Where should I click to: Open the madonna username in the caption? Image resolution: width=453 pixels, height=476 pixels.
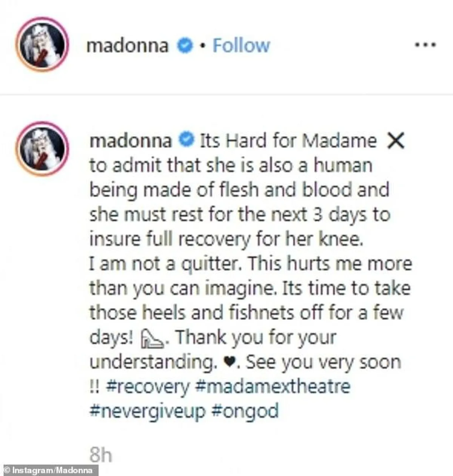pyautogui.click(x=131, y=141)
